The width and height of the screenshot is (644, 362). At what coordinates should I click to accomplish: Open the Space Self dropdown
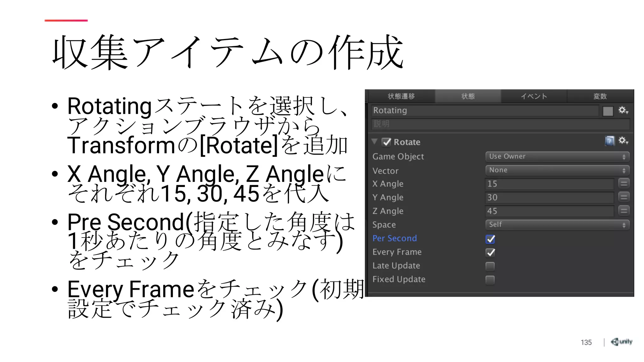coord(557,225)
